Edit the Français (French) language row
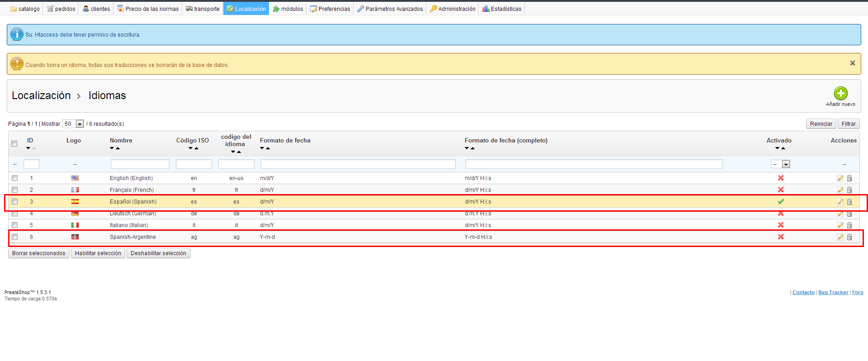Viewport: 868px width, 361px height. click(840, 190)
